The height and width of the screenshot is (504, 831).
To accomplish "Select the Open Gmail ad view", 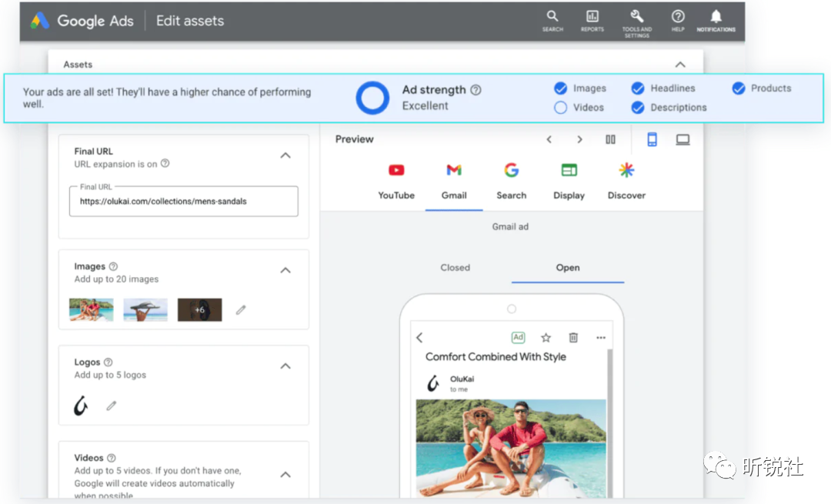I will coord(568,268).
